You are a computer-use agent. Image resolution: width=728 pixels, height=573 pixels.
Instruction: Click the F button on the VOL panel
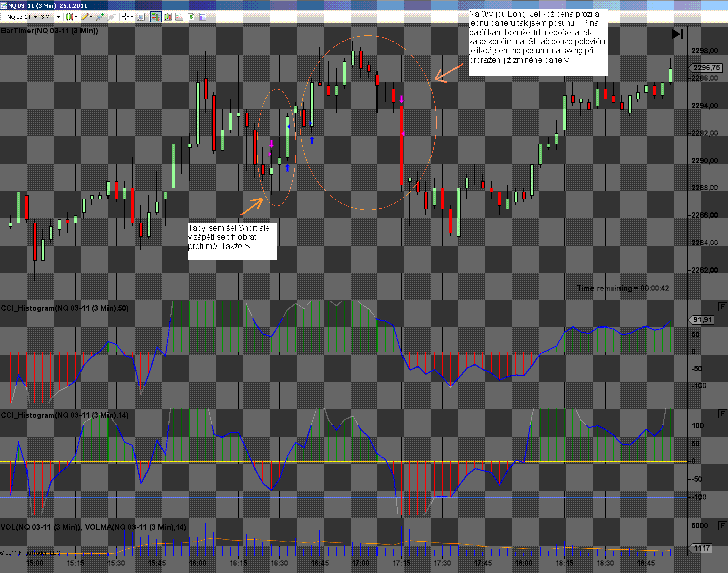(x=722, y=525)
